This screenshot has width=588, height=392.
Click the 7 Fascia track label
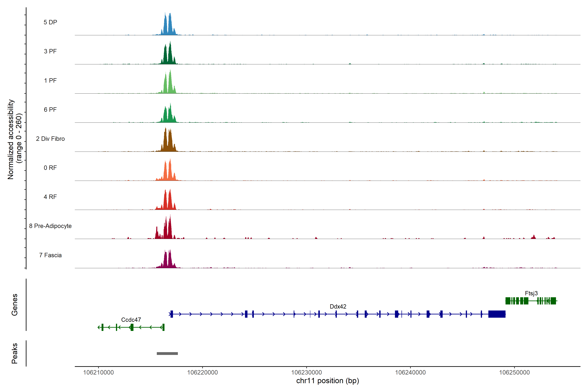coord(50,255)
